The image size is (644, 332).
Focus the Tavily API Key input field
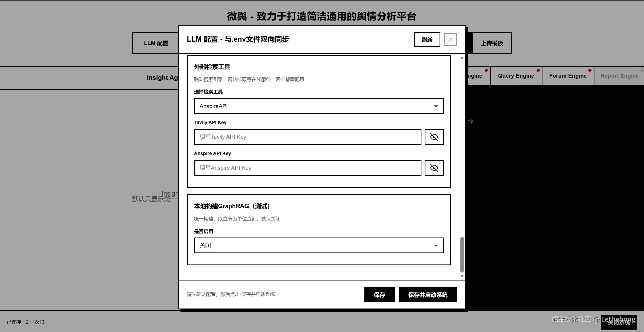pyautogui.click(x=307, y=137)
